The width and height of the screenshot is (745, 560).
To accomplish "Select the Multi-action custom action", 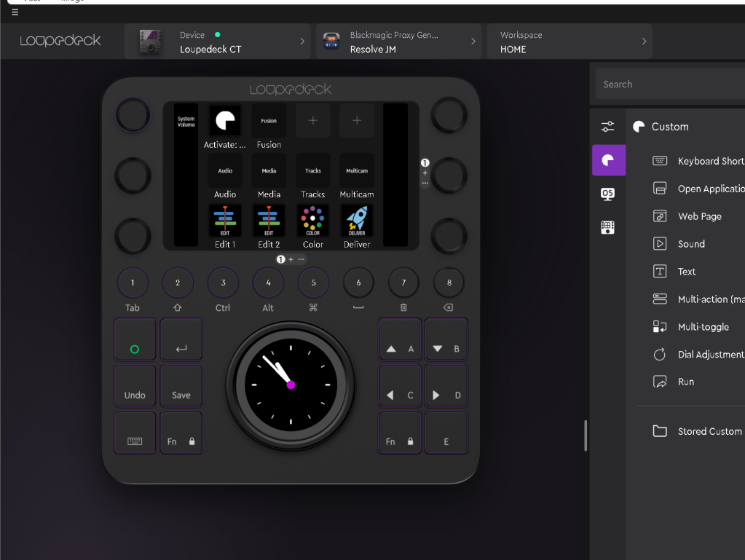I will pyautogui.click(x=698, y=299).
